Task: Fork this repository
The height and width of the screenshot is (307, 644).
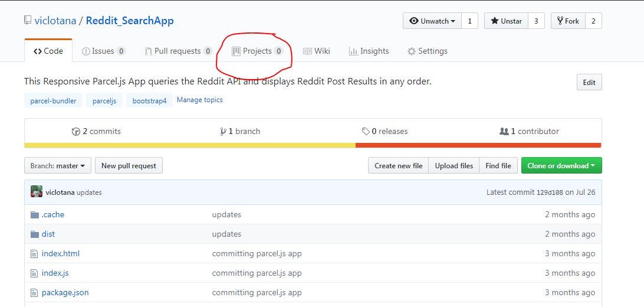Action: (x=567, y=21)
